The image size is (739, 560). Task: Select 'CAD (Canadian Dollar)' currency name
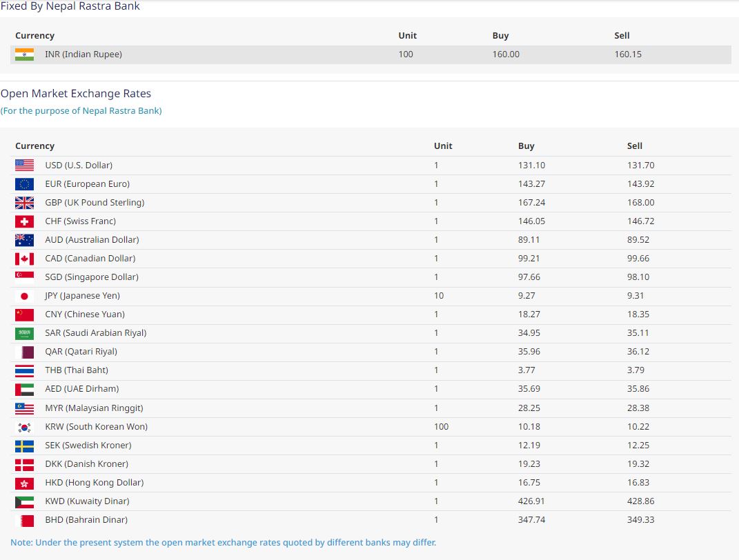[x=90, y=258]
